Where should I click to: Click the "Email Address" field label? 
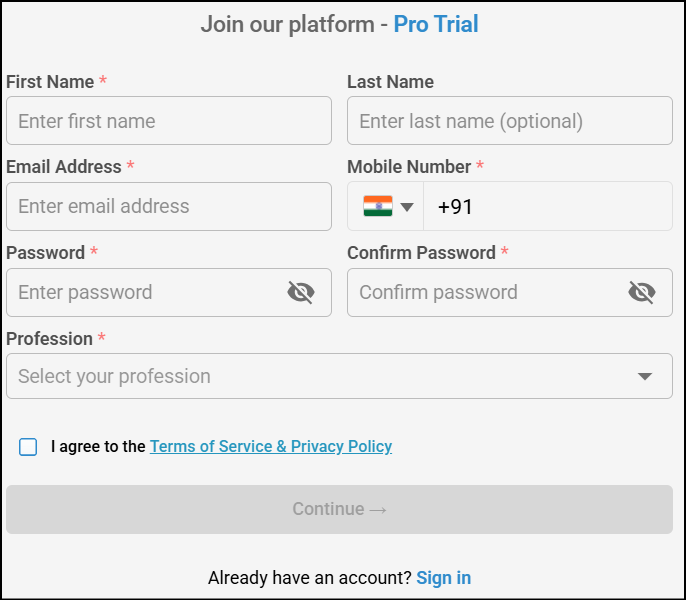point(64,167)
